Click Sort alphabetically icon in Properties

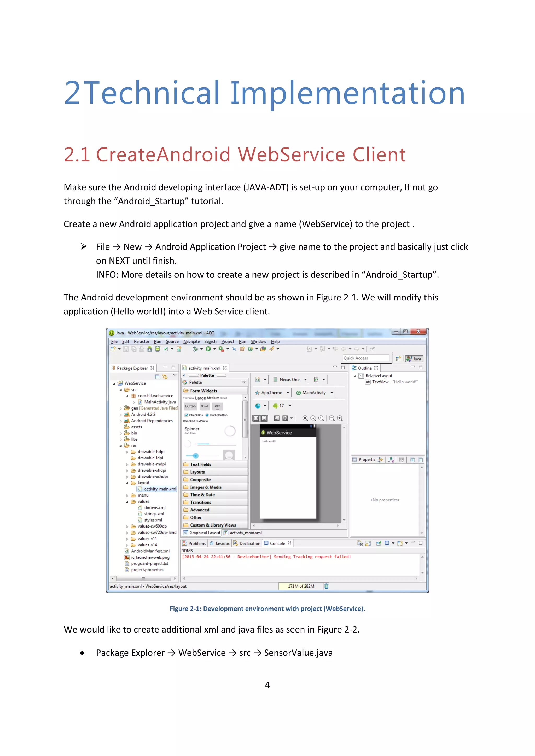click(391, 460)
